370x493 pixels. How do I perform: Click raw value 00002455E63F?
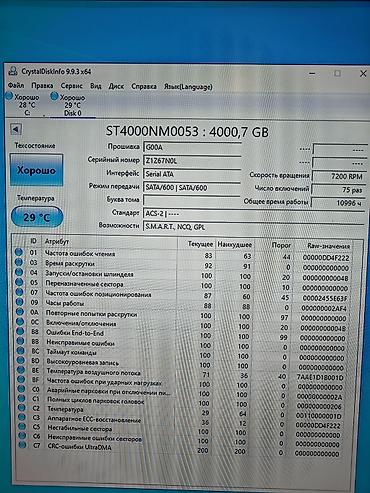pos(324,298)
